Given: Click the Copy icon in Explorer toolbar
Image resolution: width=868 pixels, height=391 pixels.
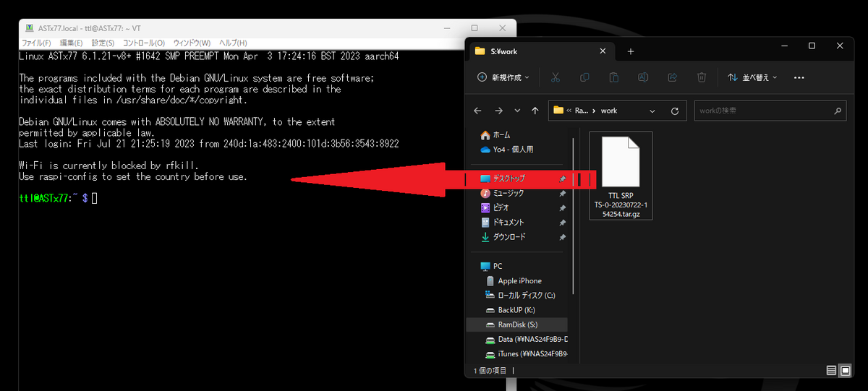Looking at the screenshot, I should (x=584, y=77).
